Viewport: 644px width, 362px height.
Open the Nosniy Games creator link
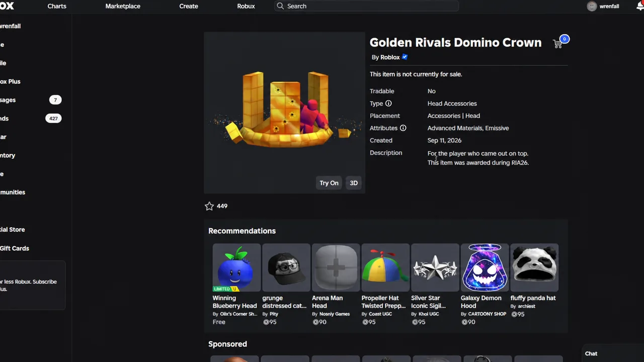[x=335, y=314]
